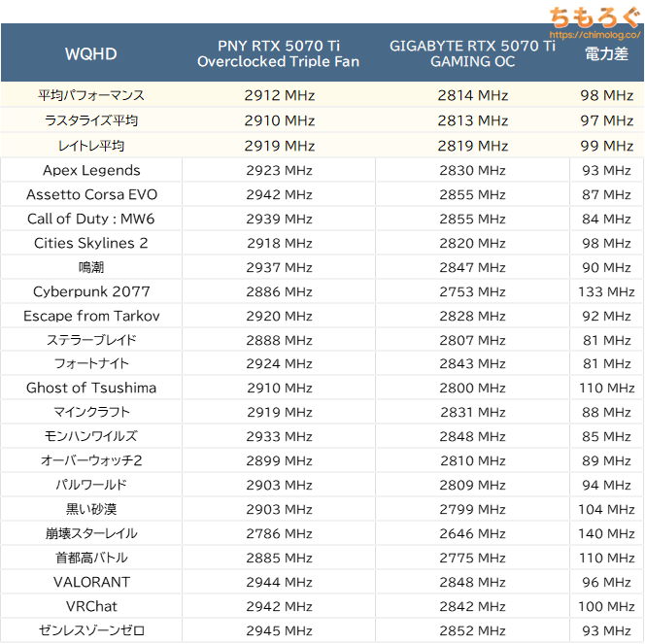This screenshot has width=645, height=644.
Task: Click the 88 MHz difference value
Action: [607, 412]
